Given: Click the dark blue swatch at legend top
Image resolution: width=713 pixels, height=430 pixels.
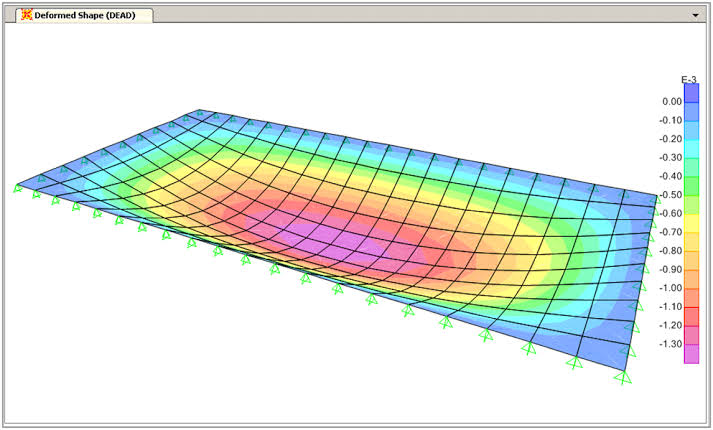Looking at the screenshot, I should [691, 93].
